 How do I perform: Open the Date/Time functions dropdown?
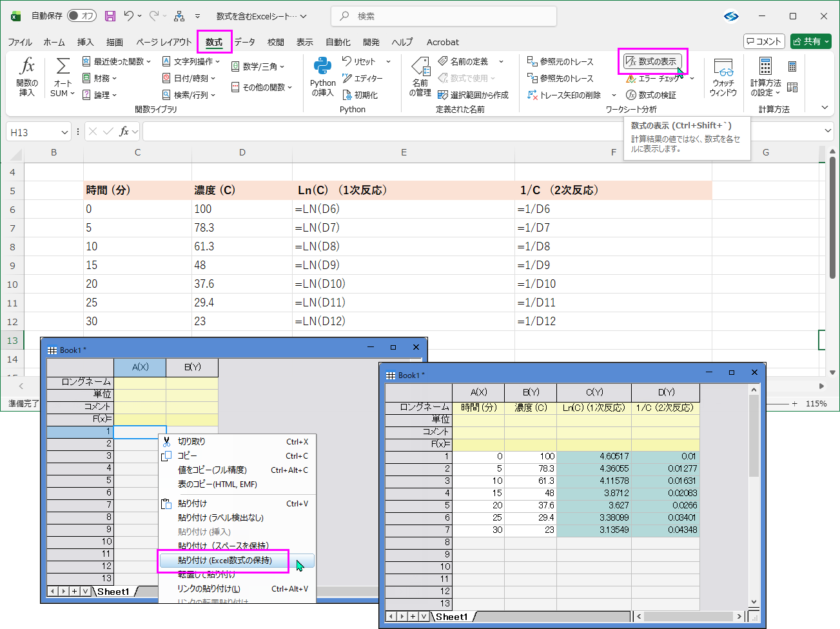coord(190,78)
